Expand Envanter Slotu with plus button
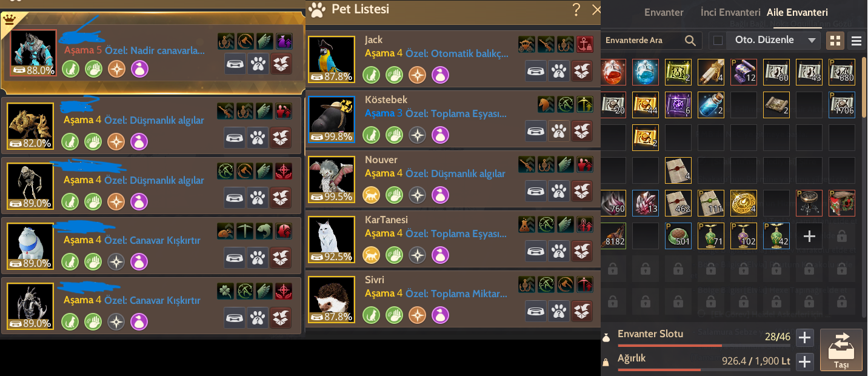This screenshot has height=376, width=868. point(804,338)
